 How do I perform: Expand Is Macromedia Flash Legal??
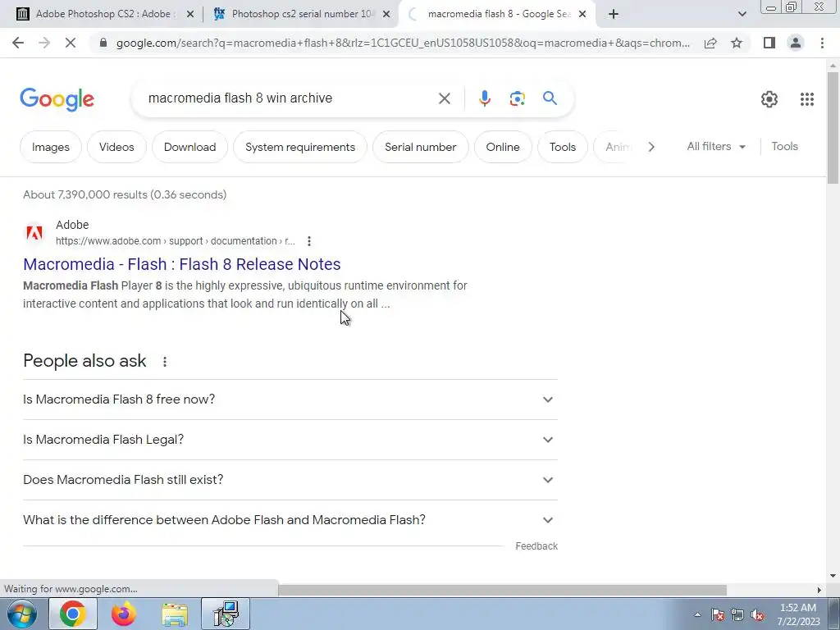[290, 440]
